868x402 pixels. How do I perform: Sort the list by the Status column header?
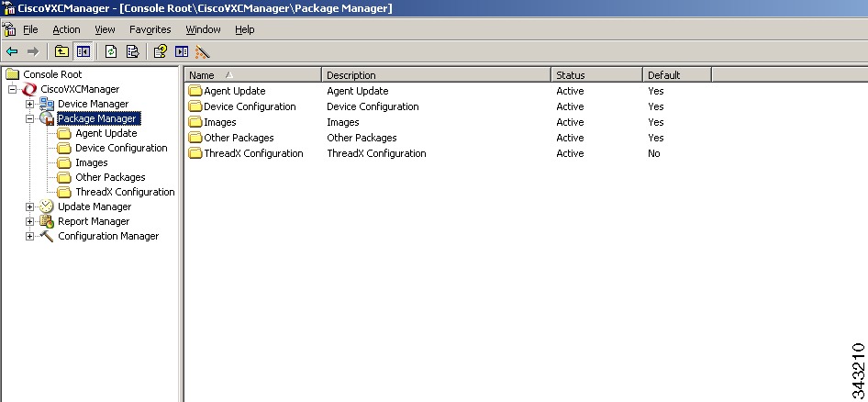point(596,74)
